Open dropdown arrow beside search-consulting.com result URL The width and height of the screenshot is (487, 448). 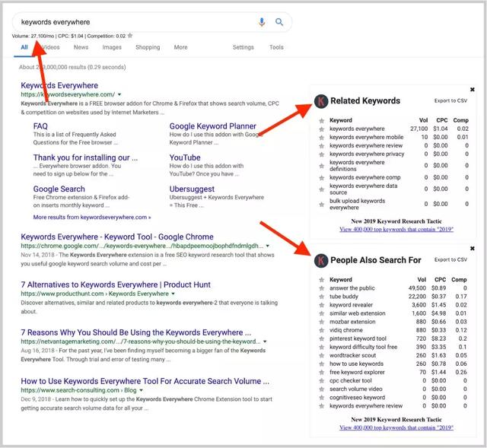pyautogui.click(x=141, y=390)
